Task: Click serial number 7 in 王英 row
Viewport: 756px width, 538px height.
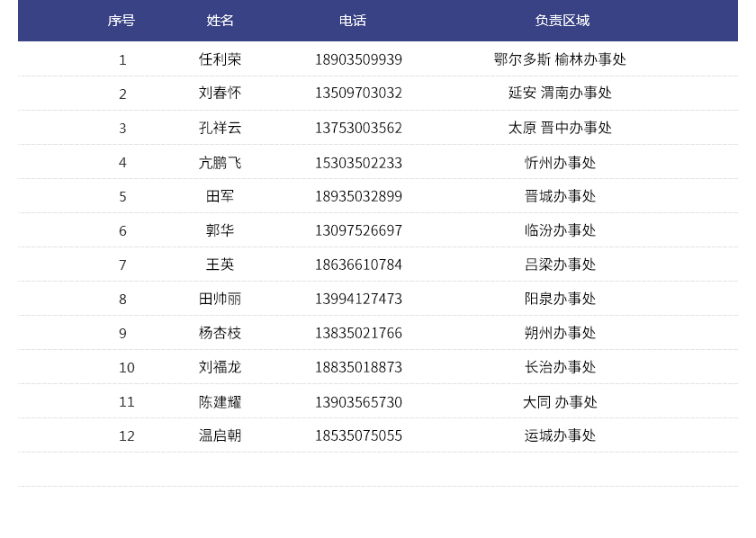Action: coord(123,265)
